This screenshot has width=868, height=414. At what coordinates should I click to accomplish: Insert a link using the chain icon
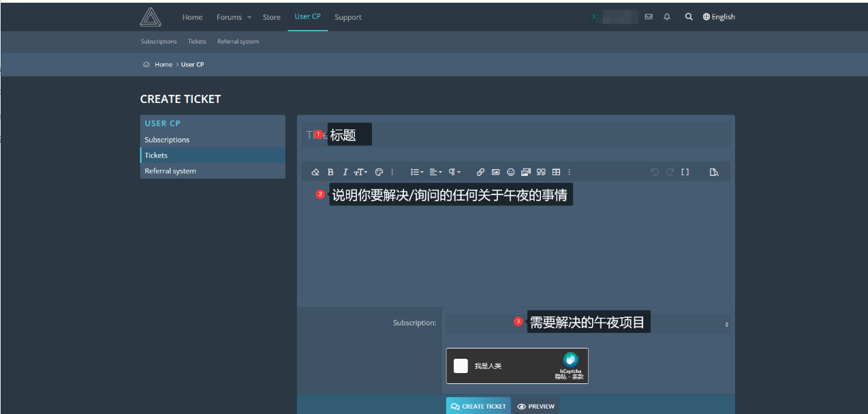(x=480, y=173)
